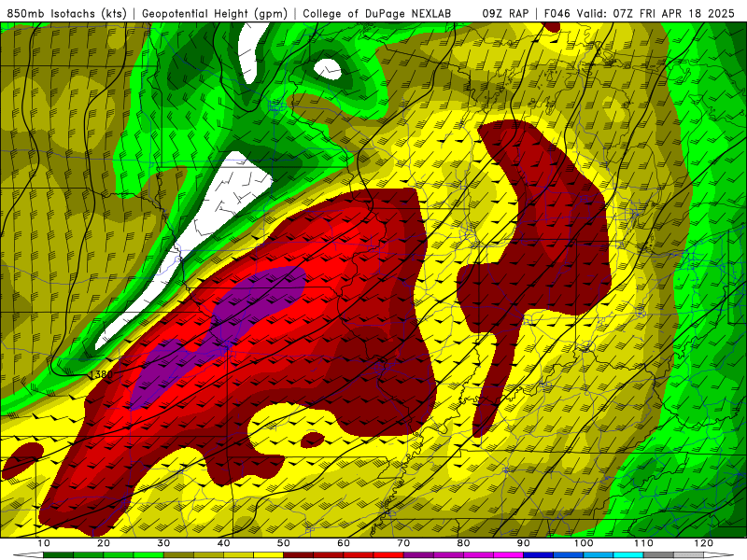Select the bright red legend swatch before 70
The width and height of the screenshot is (747, 560).
388,554
